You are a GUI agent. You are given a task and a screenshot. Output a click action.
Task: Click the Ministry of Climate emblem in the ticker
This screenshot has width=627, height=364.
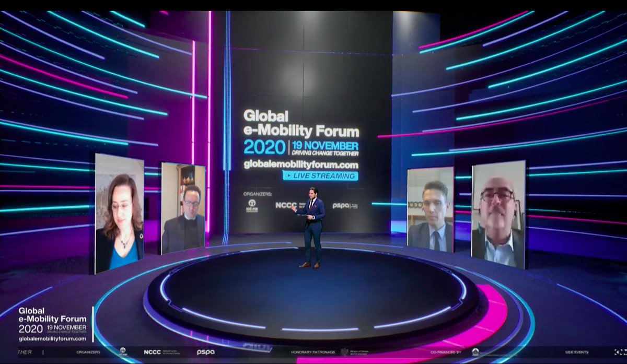(x=345, y=351)
